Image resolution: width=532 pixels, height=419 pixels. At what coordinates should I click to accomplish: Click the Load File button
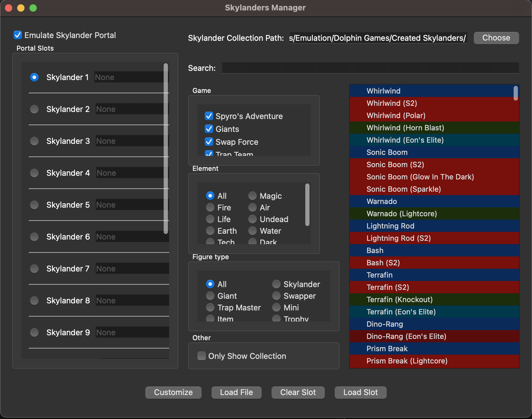click(237, 392)
